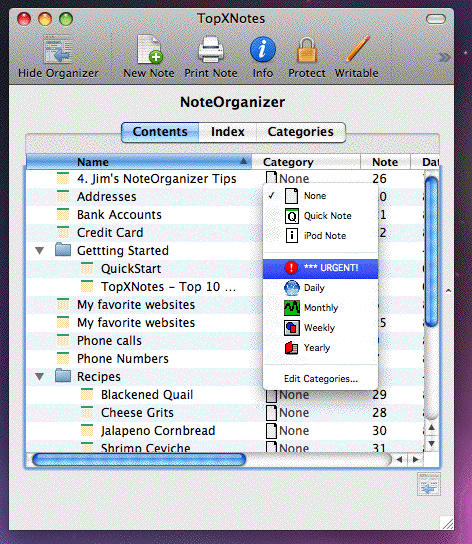Select the URGENT! category with red icon

(320, 268)
